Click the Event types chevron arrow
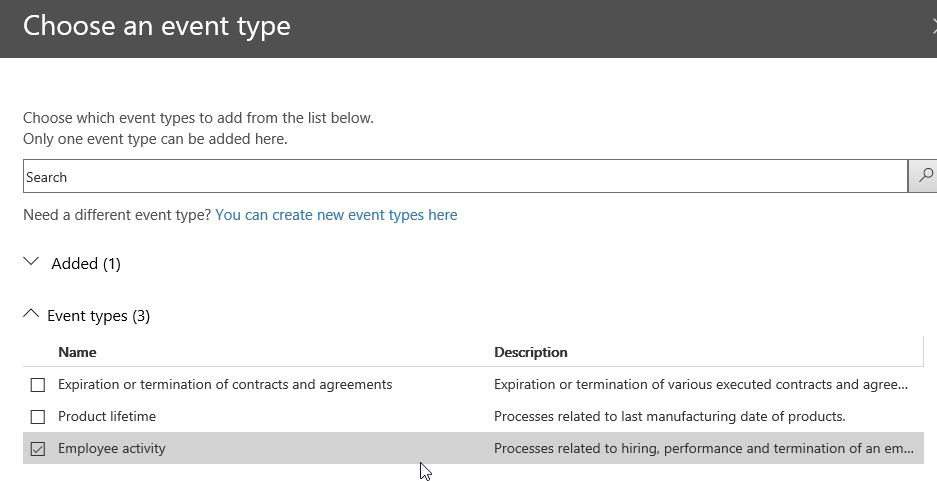The image size is (937, 481). point(31,315)
